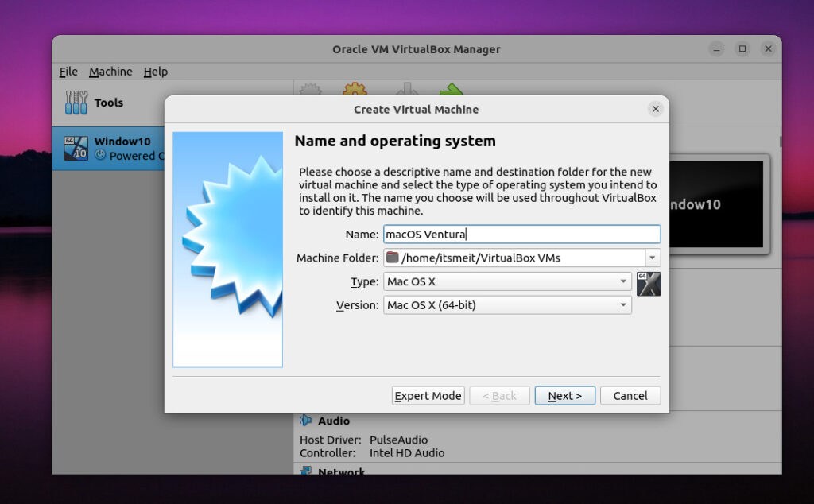Open the File menu
The height and width of the screenshot is (504, 814).
(x=68, y=72)
